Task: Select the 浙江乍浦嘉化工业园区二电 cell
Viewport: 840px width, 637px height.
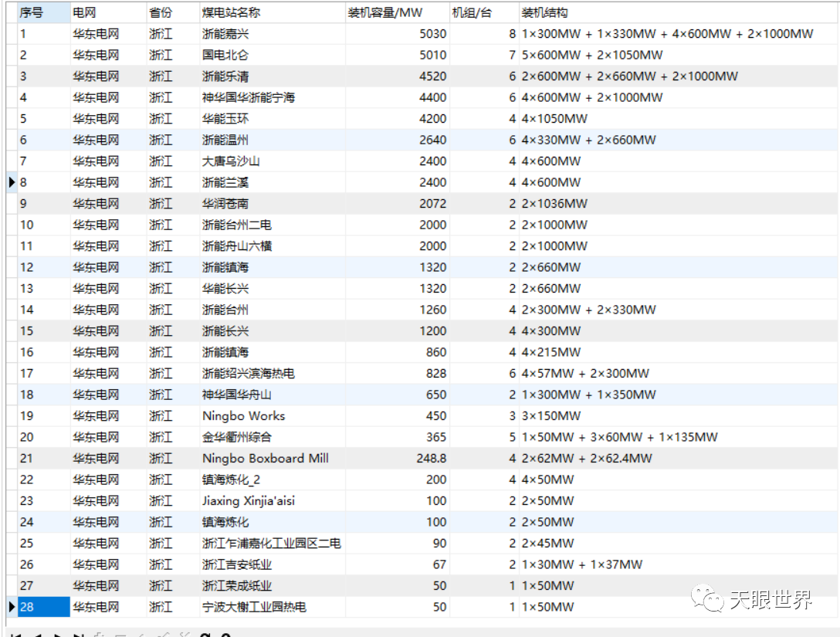Action: pos(272,544)
